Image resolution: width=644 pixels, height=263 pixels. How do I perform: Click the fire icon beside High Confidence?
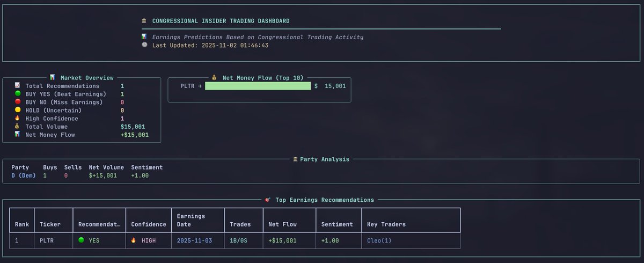click(x=17, y=119)
